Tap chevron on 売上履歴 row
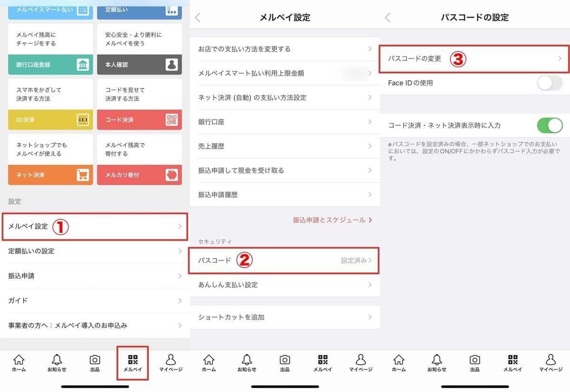This screenshot has height=392, width=570. click(370, 146)
